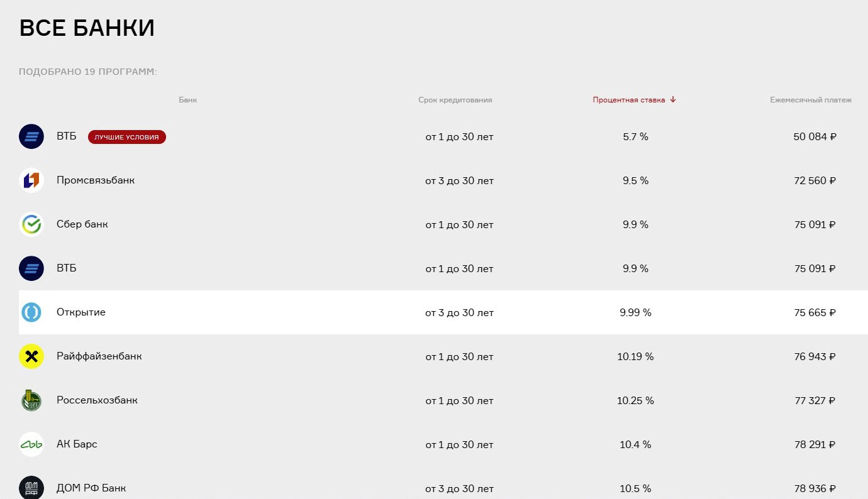Sort by Ежемесячный платеж column

coord(811,100)
